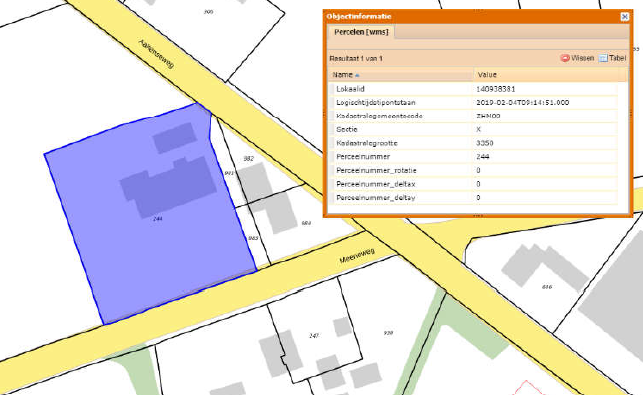
Task: Click the Perceelnummer row in table
Action: tap(473, 157)
